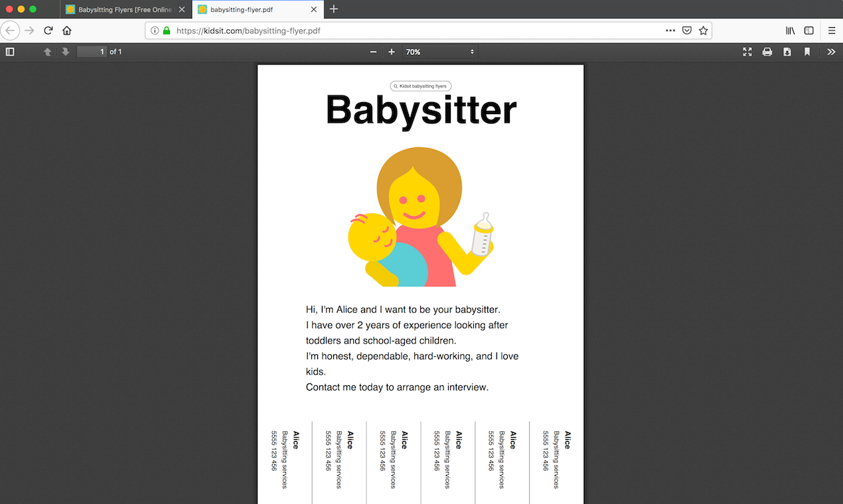This screenshot has height=504, width=843.
Task: Download the babysitting-flyer.pdf file
Action: pyautogui.click(x=787, y=51)
